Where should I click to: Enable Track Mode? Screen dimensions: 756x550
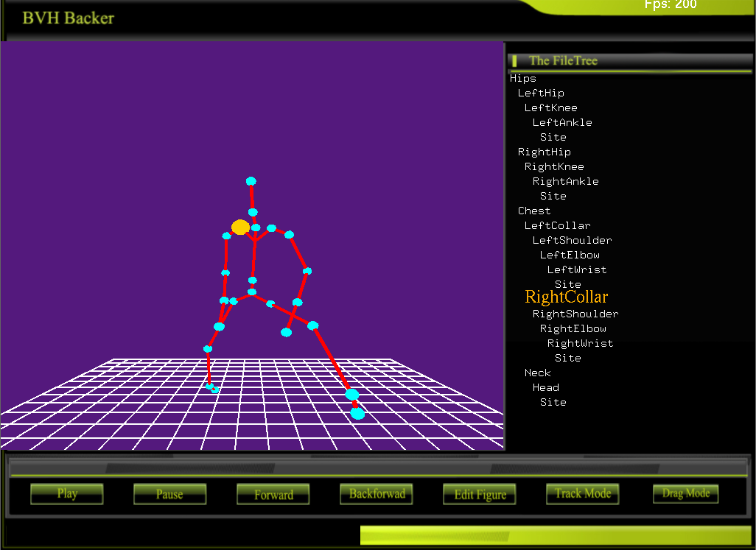582,494
